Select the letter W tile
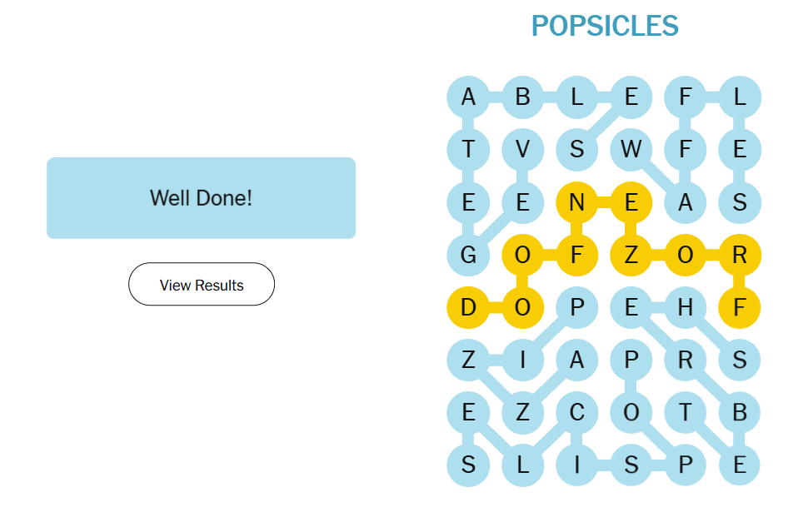 pyautogui.click(x=631, y=150)
